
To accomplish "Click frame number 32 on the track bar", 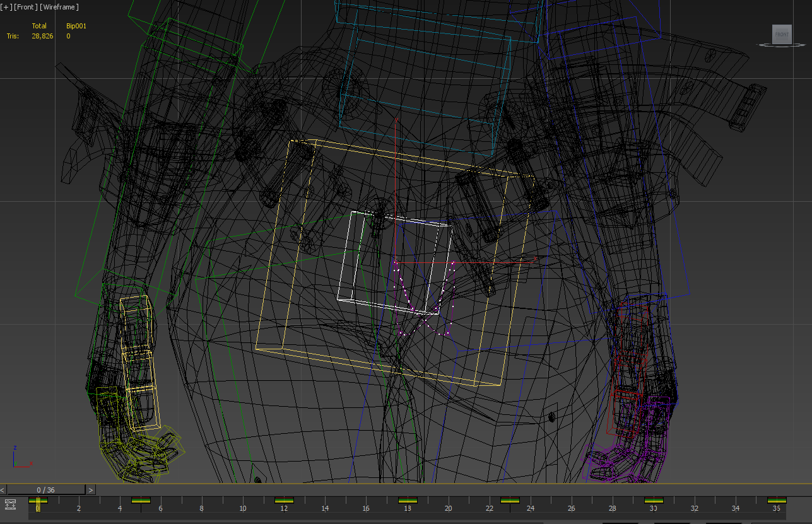I will coord(695,508).
